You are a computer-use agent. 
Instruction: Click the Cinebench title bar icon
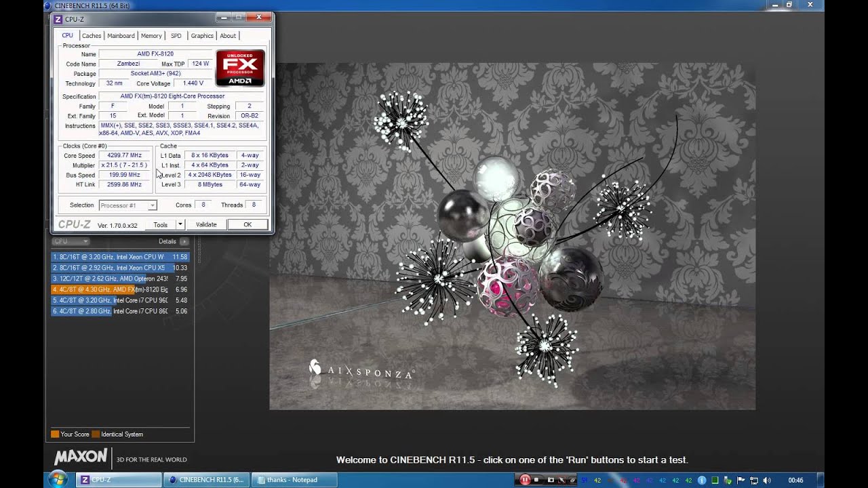coord(47,5)
